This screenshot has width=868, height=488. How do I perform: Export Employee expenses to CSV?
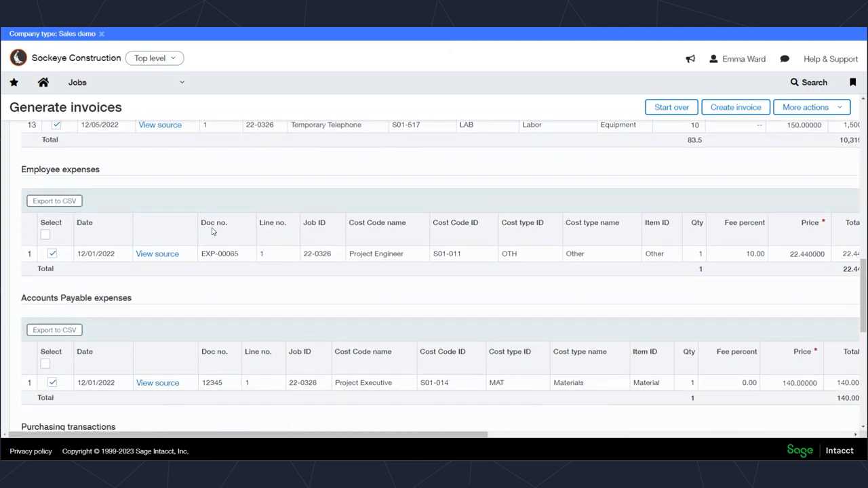tap(54, 201)
